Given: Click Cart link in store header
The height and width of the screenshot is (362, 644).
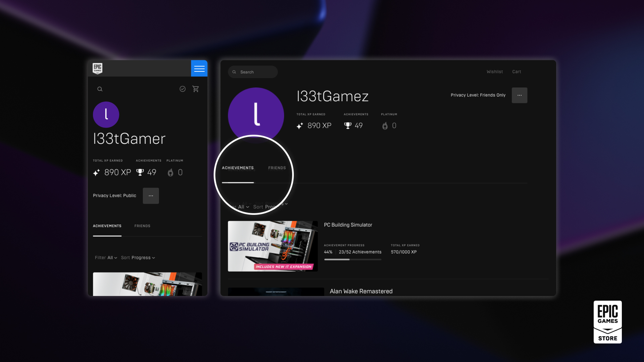Looking at the screenshot, I should pyautogui.click(x=517, y=72).
